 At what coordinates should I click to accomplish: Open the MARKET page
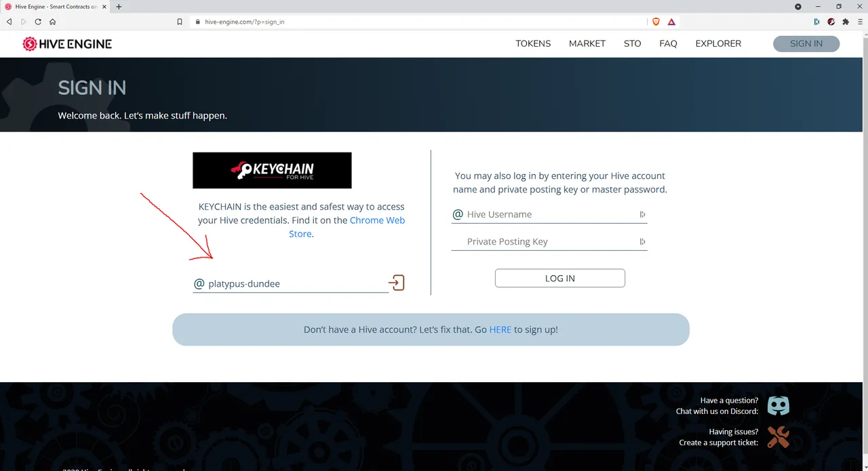[587, 43]
